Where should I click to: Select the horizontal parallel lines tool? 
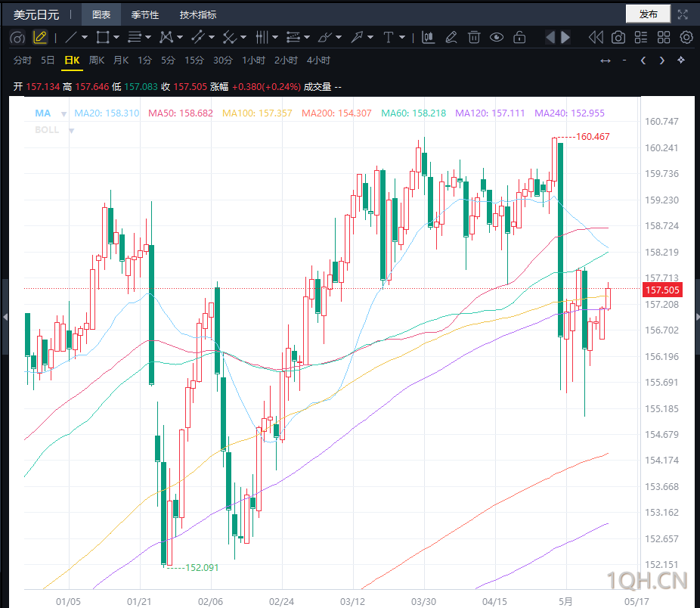135,38
